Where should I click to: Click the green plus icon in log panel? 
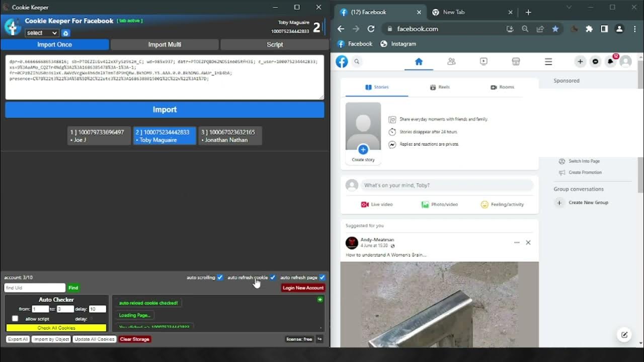(x=320, y=300)
